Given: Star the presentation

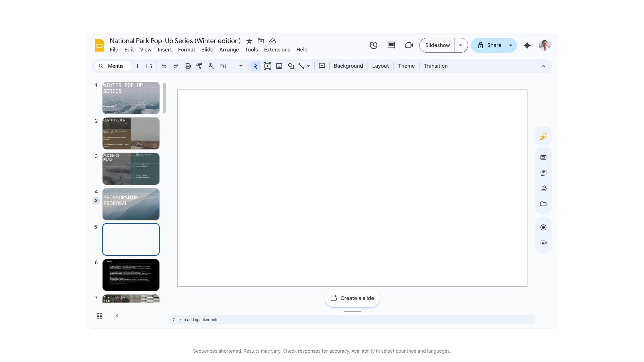Looking at the screenshot, I should click(x=249, y=41).
